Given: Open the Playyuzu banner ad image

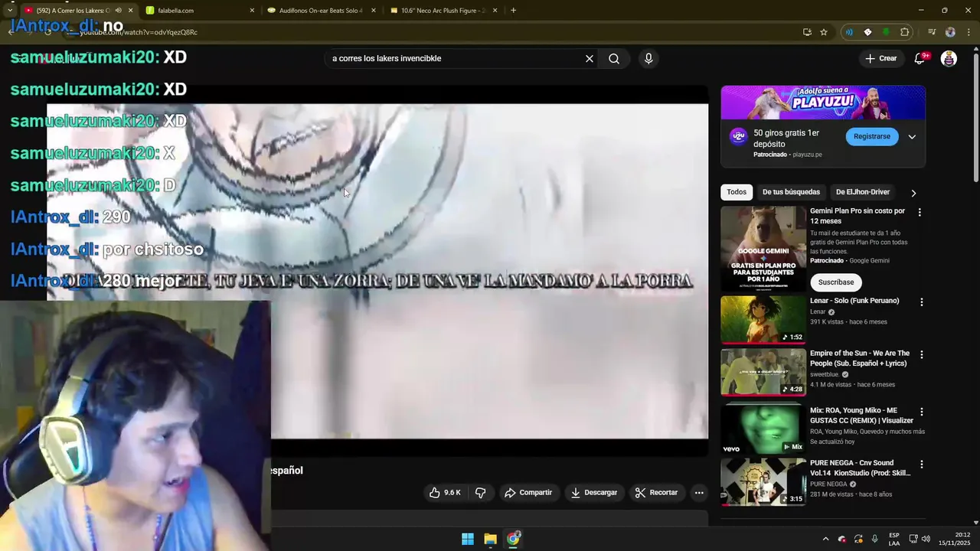Looking at the screenshot, I should pyautogui.click(x=823, y=103).
